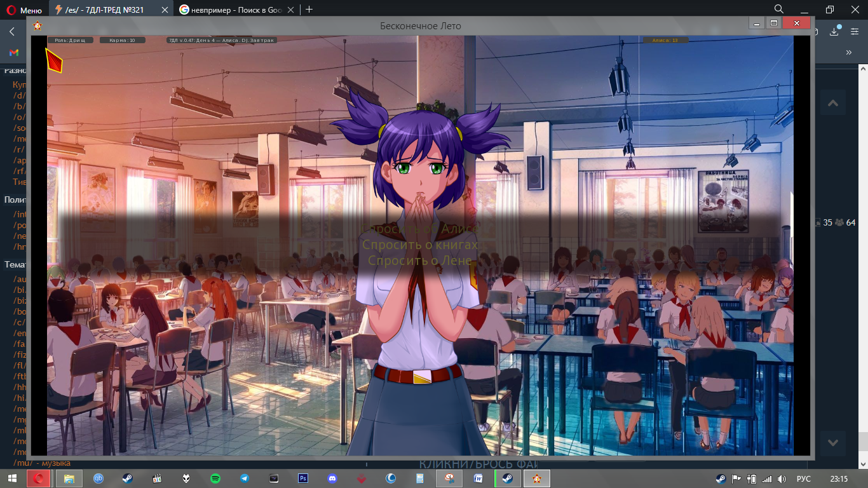Go back with Opera's back arrow
868x488 pixels.
point(12,31)
